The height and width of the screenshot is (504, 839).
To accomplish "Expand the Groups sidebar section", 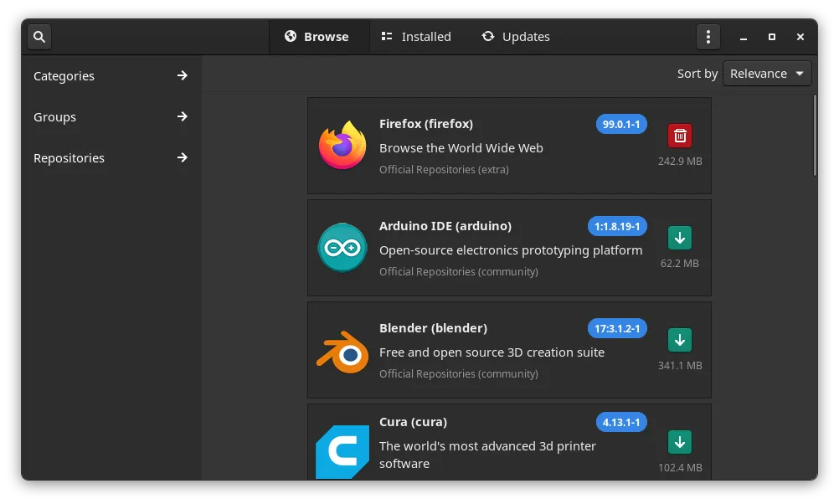I will 111,117.
